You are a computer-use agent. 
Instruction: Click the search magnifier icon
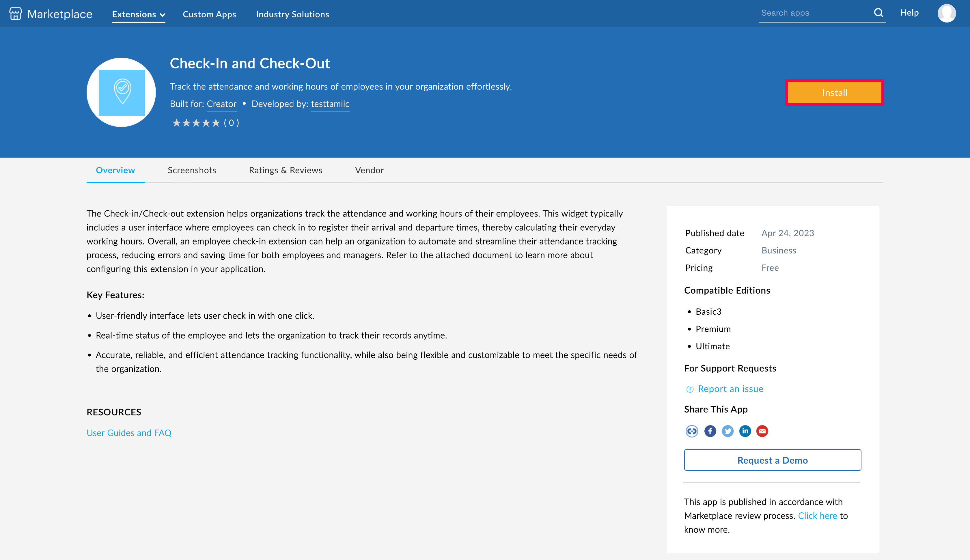[x=878, y=13]
